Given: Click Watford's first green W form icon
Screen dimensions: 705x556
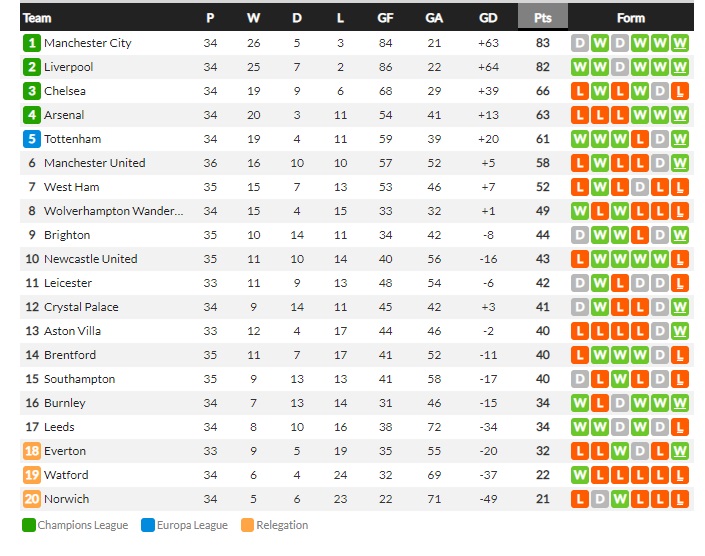Looking at the screenshot, I should [x=580, y=475].
